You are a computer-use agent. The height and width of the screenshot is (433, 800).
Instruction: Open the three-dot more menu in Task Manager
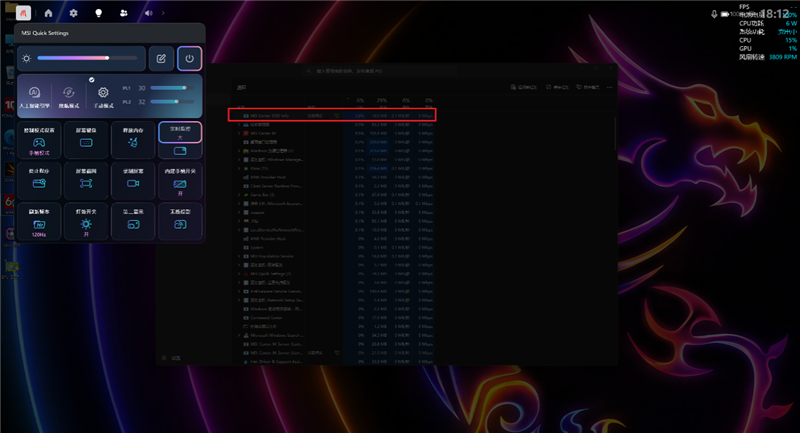(609, 87)
